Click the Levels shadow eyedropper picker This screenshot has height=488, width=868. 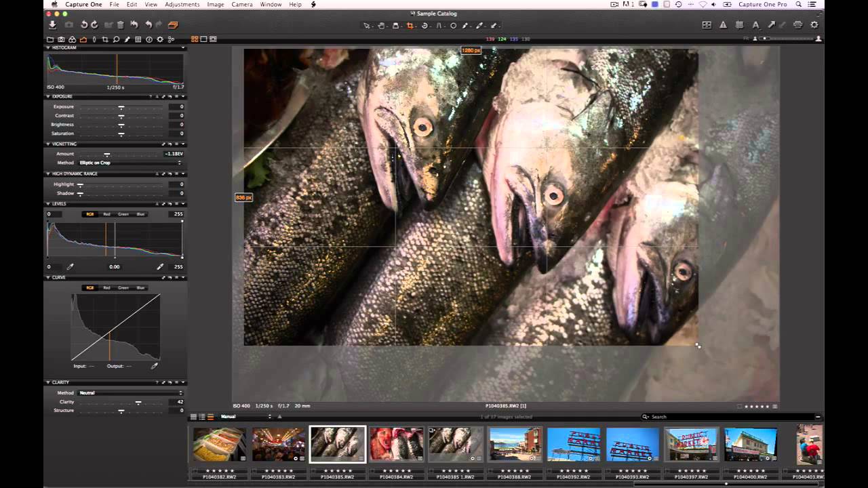pyautogui.click(x=70, y=267)
